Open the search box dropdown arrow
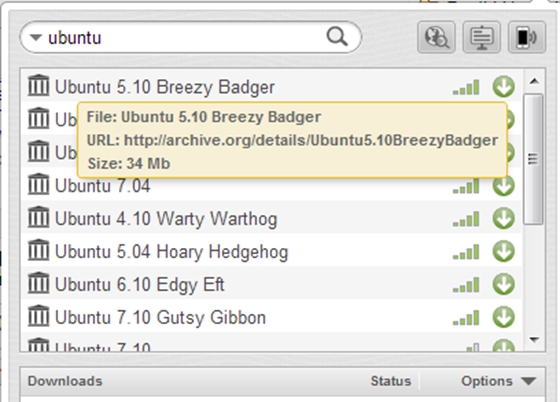 click(x=36, y=37)
